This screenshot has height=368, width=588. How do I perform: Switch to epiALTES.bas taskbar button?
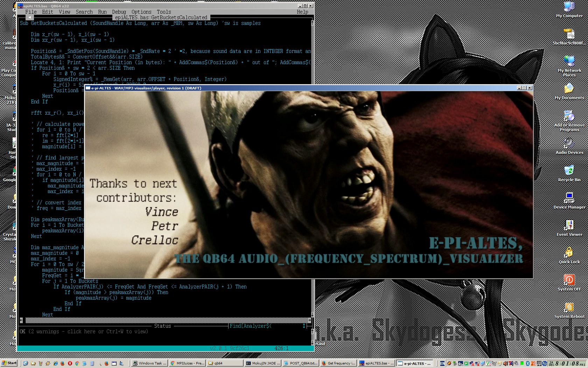(x=376, y=363)
